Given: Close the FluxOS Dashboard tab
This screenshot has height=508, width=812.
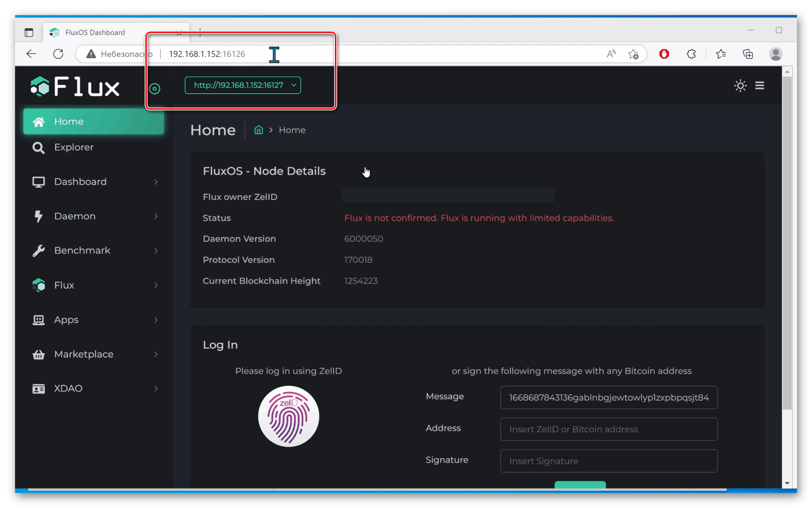Looking at the screenshot, I should (x=179, y=32).
